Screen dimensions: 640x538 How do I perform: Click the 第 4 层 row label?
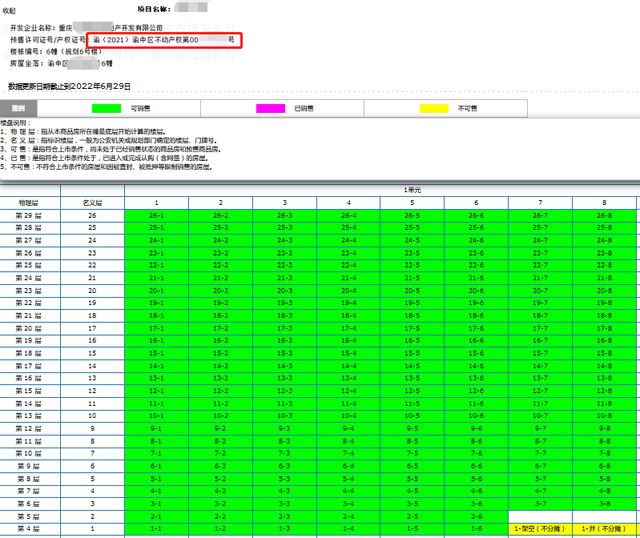pyautogui.click(x=29, y=529)
